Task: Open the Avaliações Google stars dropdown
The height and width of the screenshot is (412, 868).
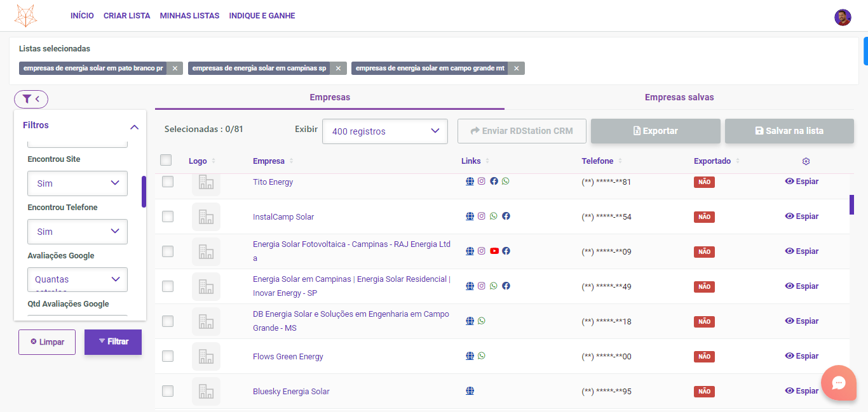Action: click(77, 279)
